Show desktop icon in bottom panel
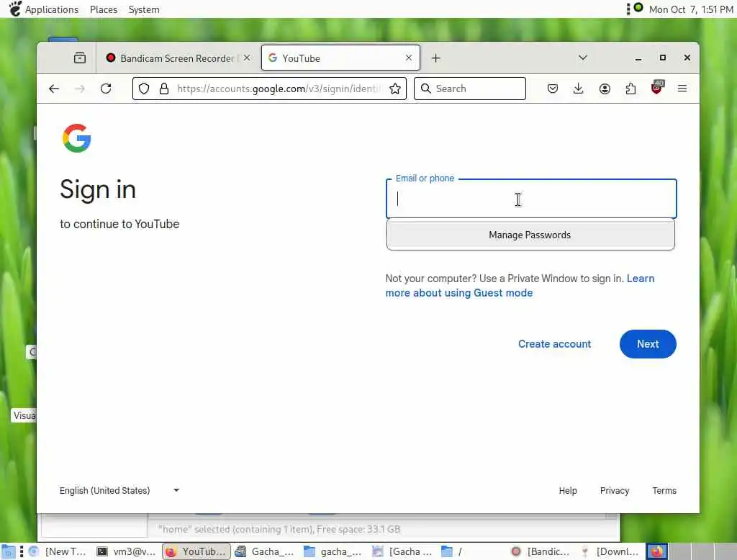 (8, 551)
